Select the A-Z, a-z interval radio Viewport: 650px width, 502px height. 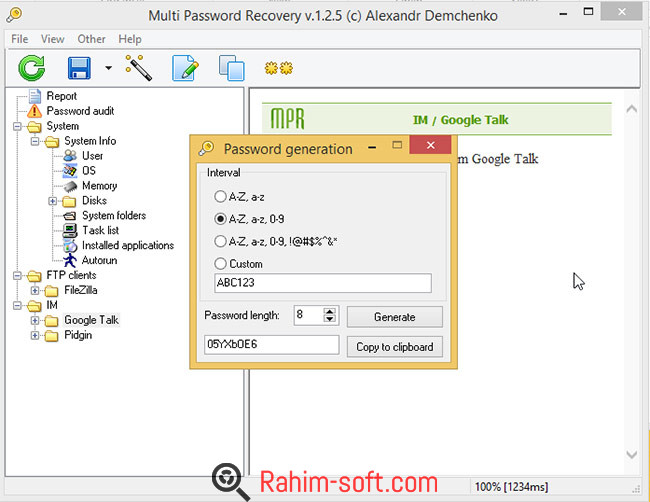click(x=220, y=196)
